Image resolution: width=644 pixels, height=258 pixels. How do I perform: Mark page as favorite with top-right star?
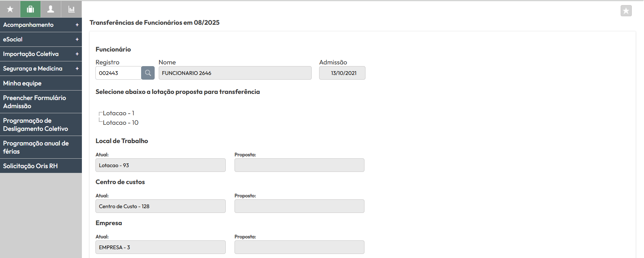(626, 11)
